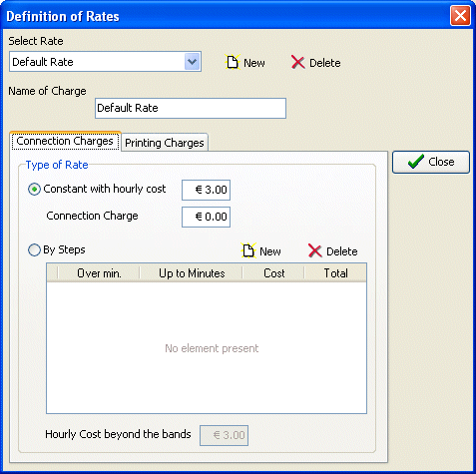Click the New label beside Select Rate

254,63
